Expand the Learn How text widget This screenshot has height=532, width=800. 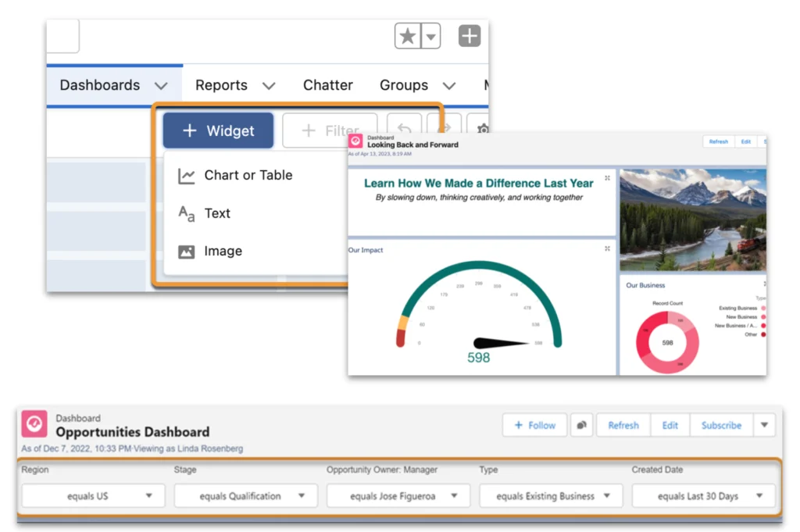tap(607, 178)
